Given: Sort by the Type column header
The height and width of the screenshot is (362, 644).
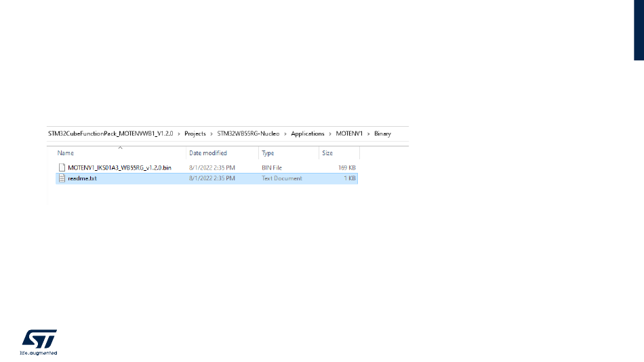Looking at the screenshot, I should 268,153.
